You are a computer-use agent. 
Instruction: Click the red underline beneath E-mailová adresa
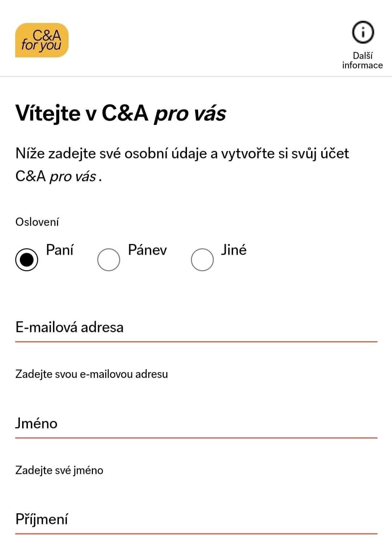(x=196, y=342)
